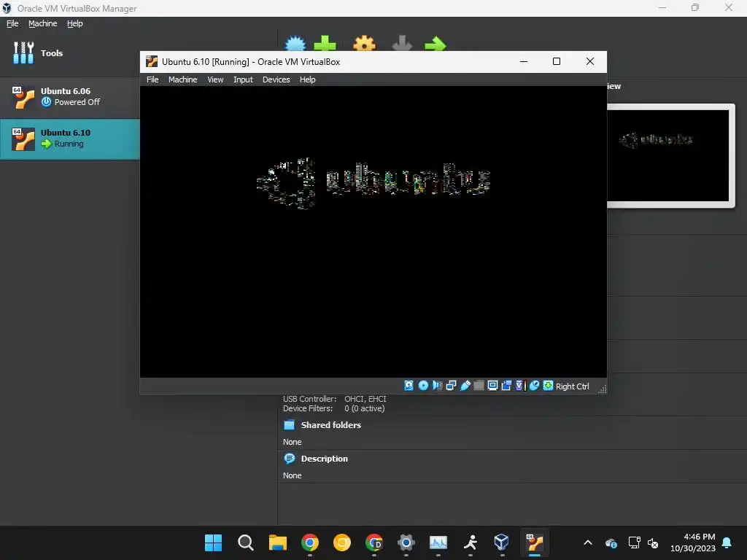Click the Right Ctrl host key label
The width and height of the screenshot is (747, 560).
(x=572, y=386)
